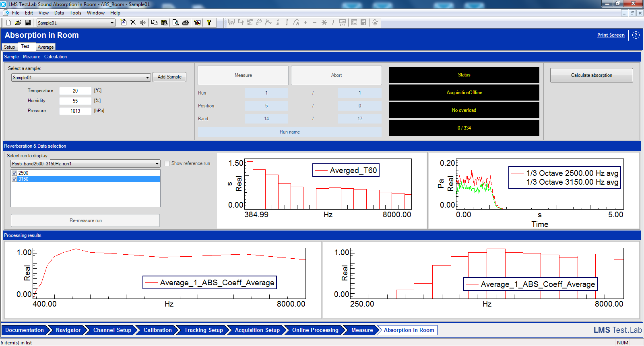Expand the Sample01 toolbar dropdown
Viewport: 644px width, 346px height.
[112, 23]
